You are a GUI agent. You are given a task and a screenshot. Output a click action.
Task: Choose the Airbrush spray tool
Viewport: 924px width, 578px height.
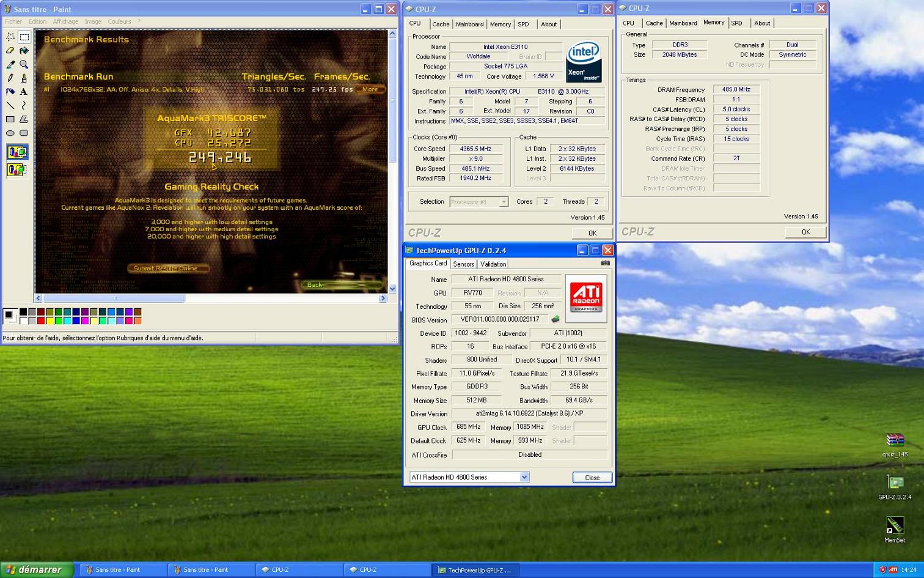(10, 92)
